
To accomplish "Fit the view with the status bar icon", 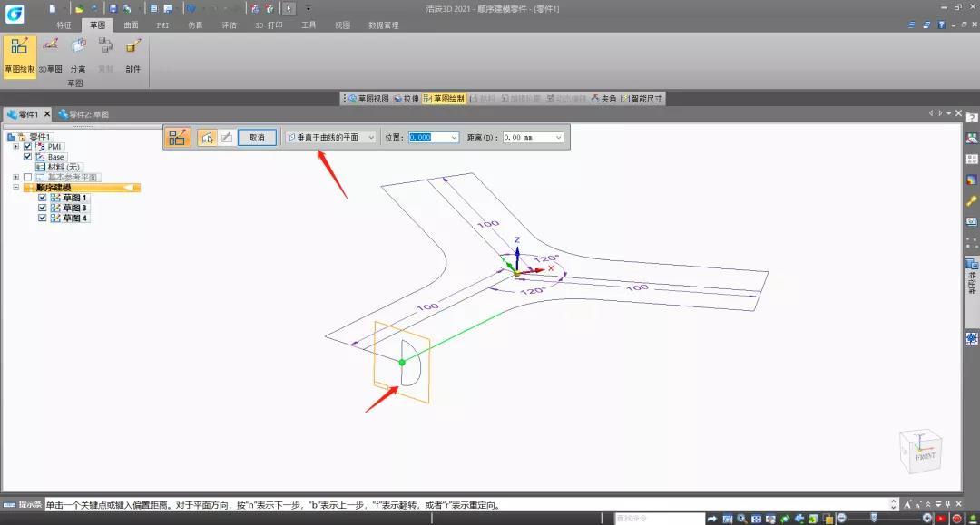I will point(756,519).
